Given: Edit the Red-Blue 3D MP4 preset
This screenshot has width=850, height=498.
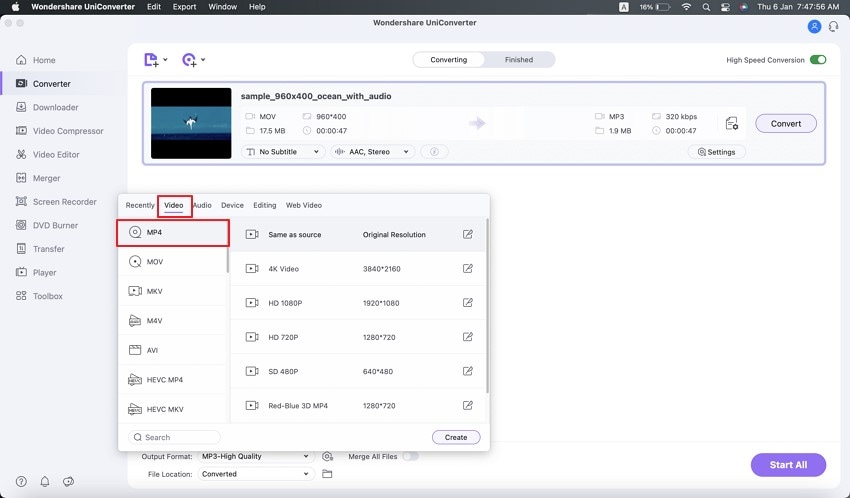Looking at the screenshot, I should 468,405.
